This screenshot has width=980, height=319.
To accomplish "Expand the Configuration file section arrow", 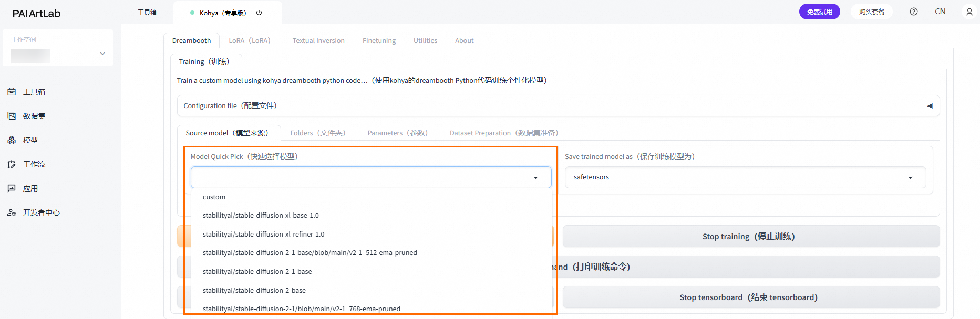I will click(930, 106).
